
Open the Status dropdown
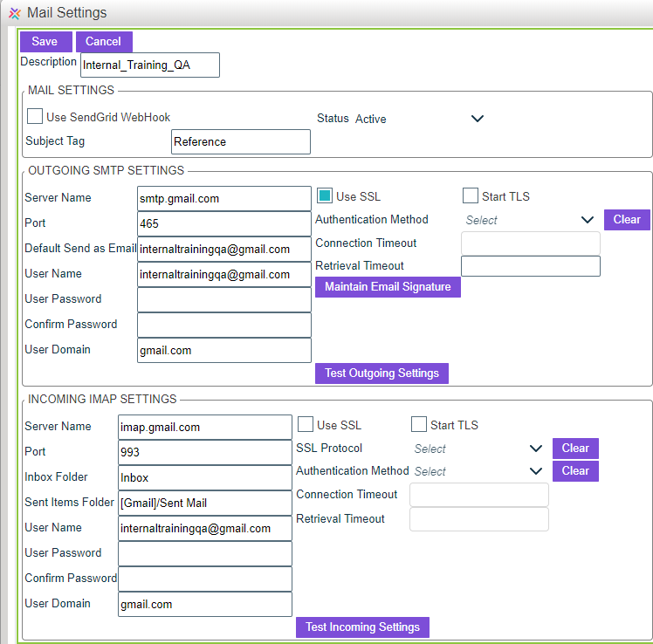[477, 119]
